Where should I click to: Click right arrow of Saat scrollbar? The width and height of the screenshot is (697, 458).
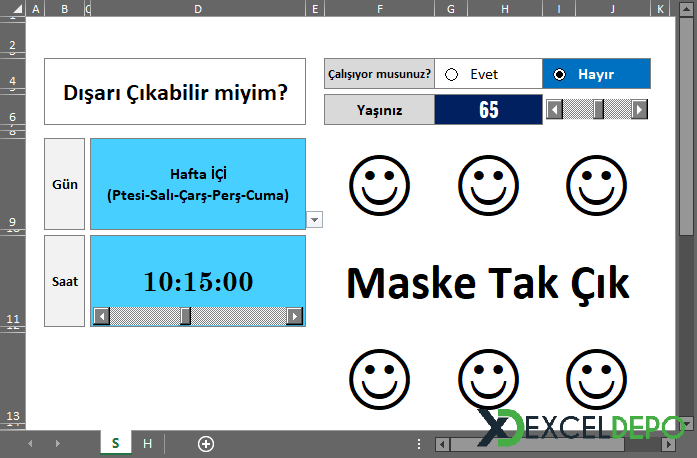(294, 316)
